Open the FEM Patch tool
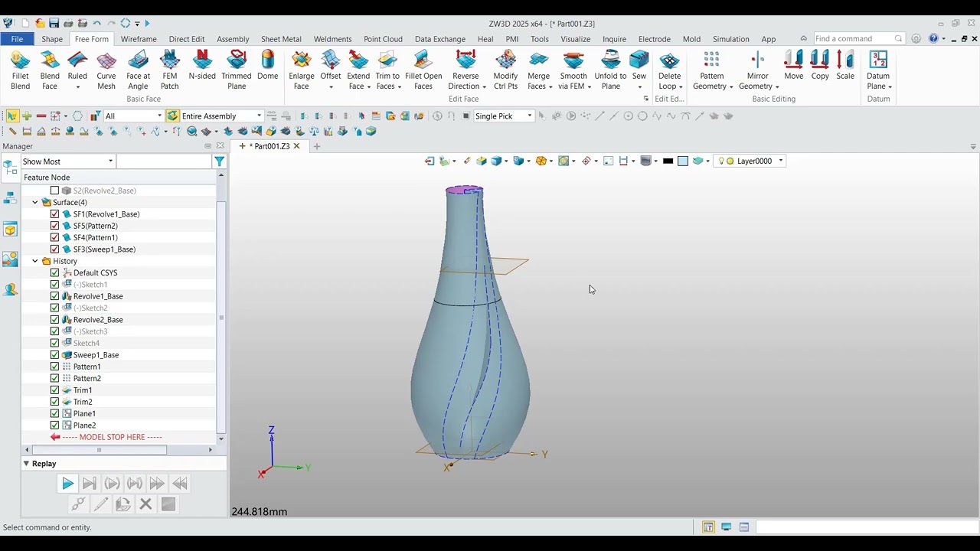This screenshot has width=980, height=551. pyautogui.click(x=170, y=70)
